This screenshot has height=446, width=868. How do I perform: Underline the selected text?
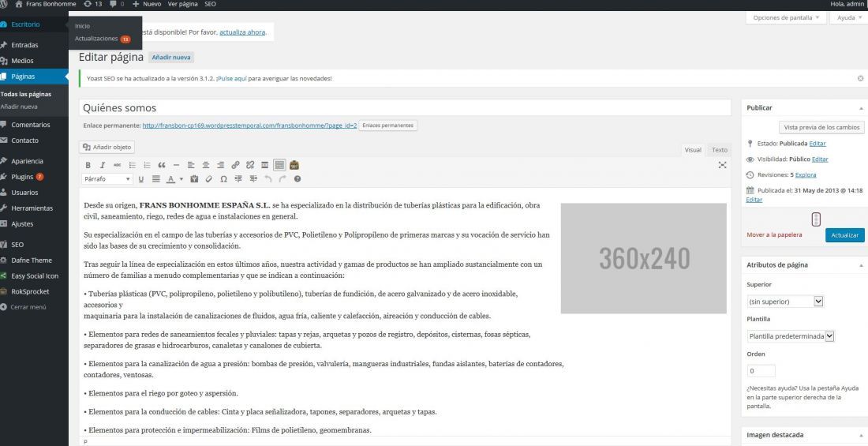pyautogui.click(x=141, y=179)
